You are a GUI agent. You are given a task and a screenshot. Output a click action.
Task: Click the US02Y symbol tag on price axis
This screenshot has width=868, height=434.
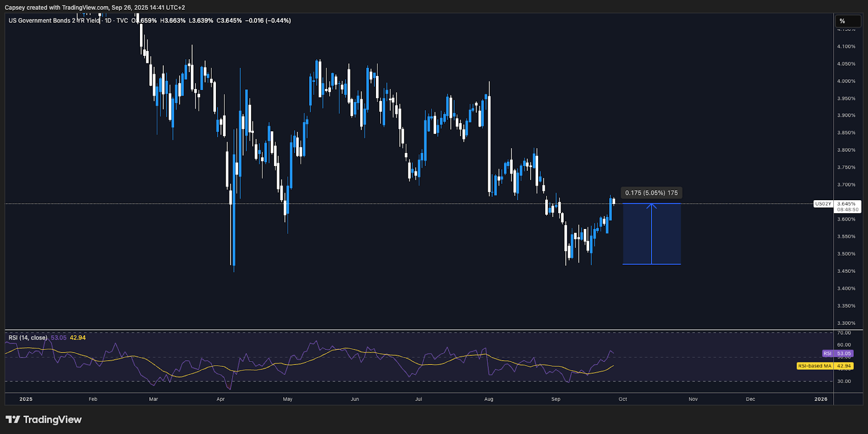pyautogui.click(x=822, y=204)
